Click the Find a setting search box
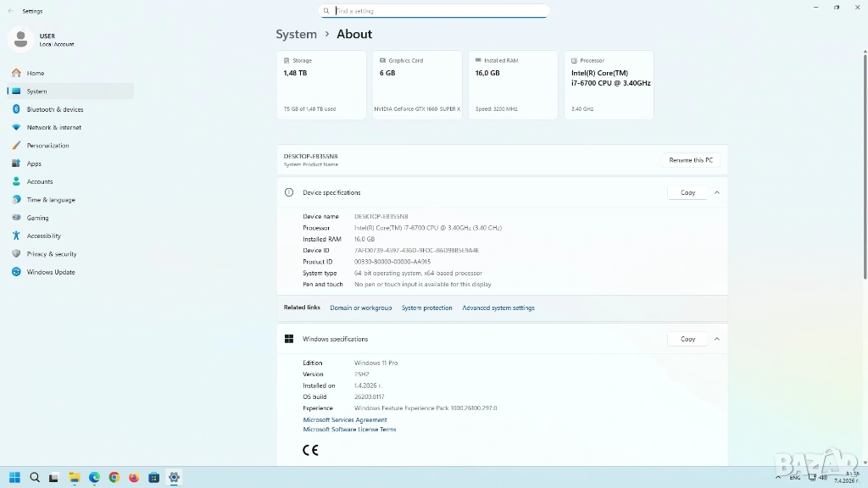 pos(434,11)
